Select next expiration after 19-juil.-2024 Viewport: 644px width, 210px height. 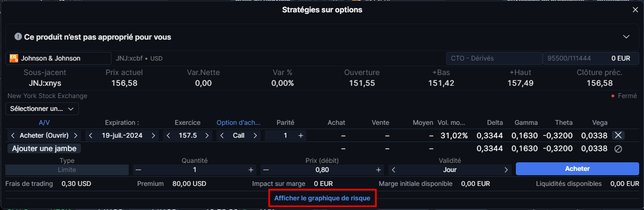click(x=154, y=136)
